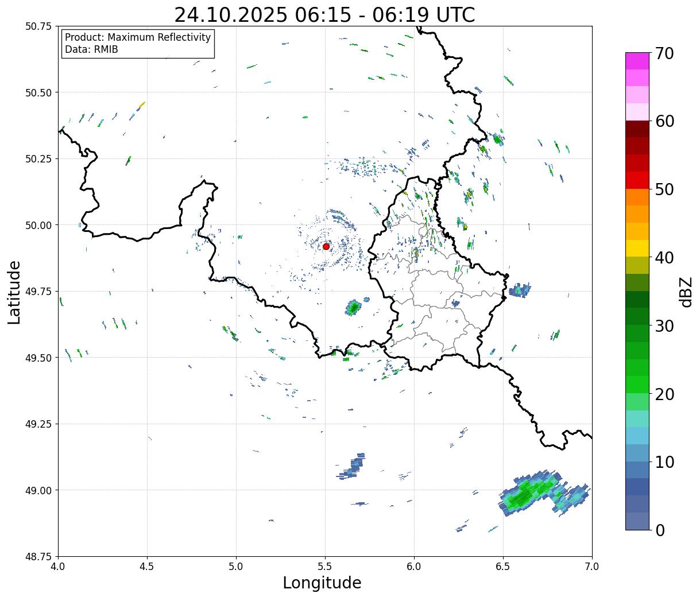Click the 6.5 longitude tick label
This screenshot has height=597, width=700.
coord(503,567)
